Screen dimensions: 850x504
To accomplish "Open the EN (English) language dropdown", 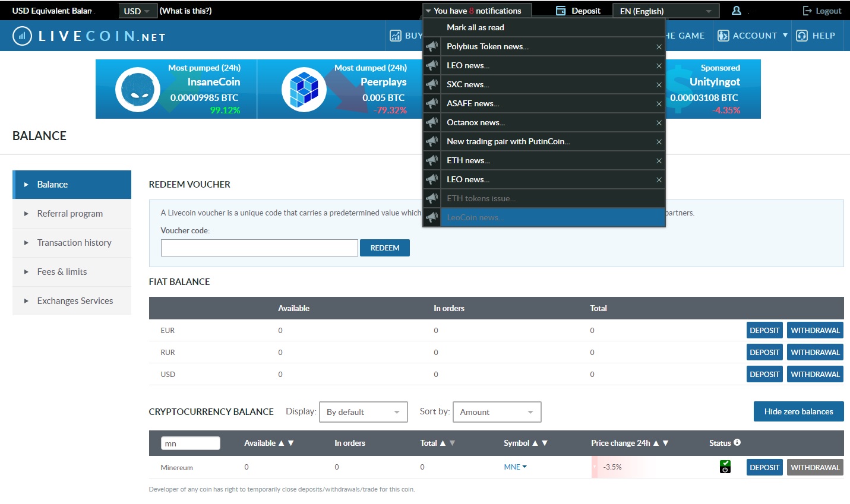I will [665, 11].
